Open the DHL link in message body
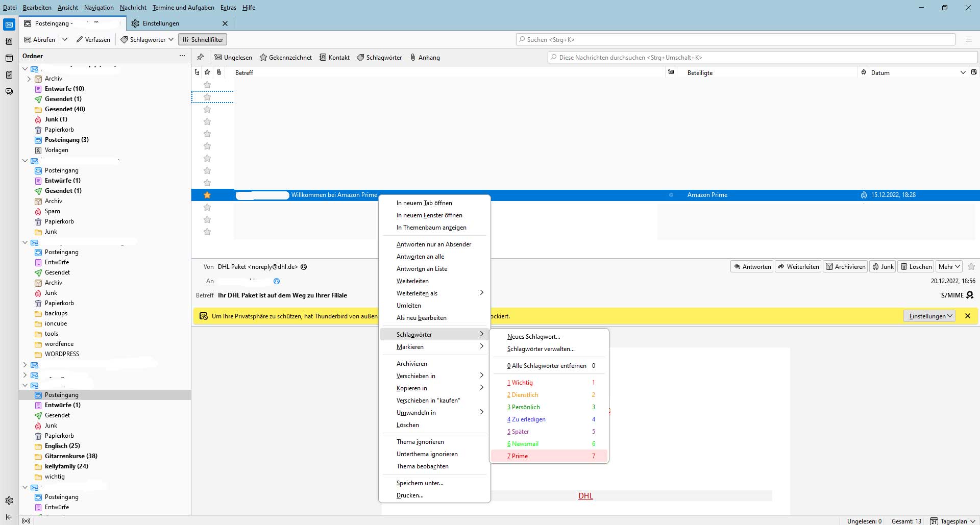This screenshot has height=525, width=980. click(585, 496)
